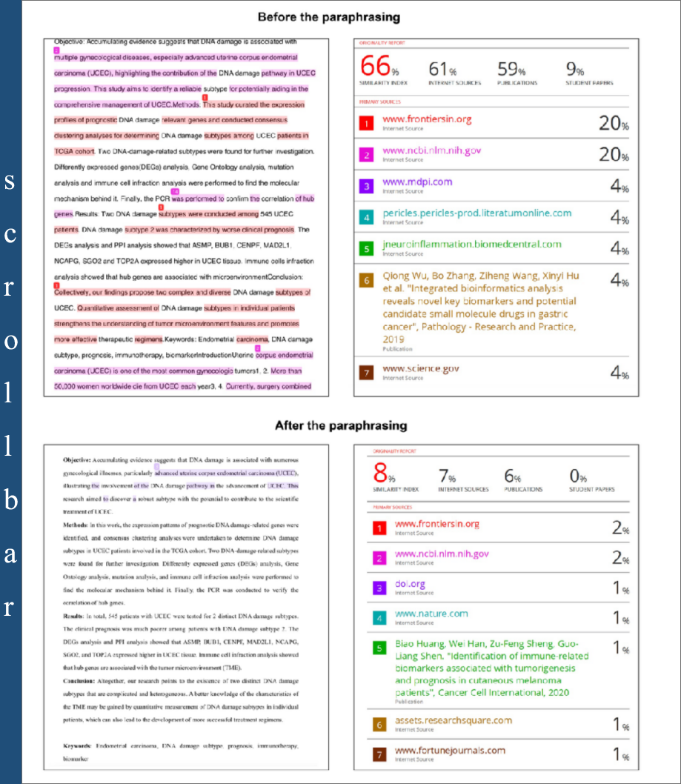681x784 pixels.
Task: Open the www.science.gov source link
Action: [421, 369]
